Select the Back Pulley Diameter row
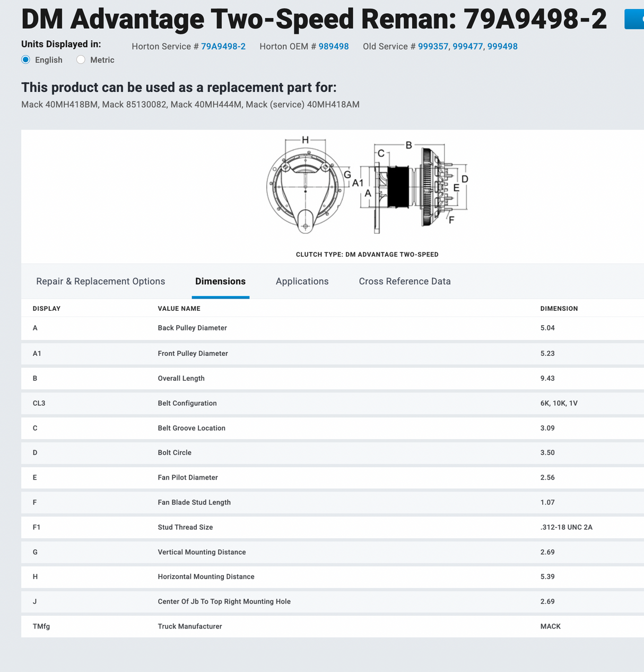Screen dimensions: 644x672 (x=192, y=328)
